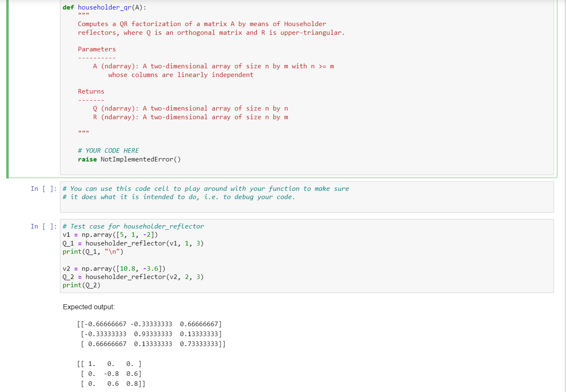566x392 pixels.
Task: Click the 'raise NotImplementedError()' line
Action: point(130,159)
